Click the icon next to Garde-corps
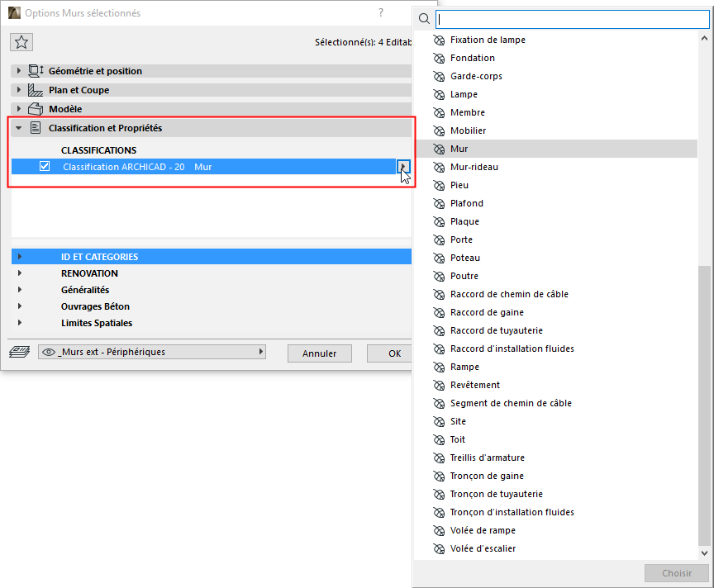This screenshot has width=714, height=588. [439, 77]
